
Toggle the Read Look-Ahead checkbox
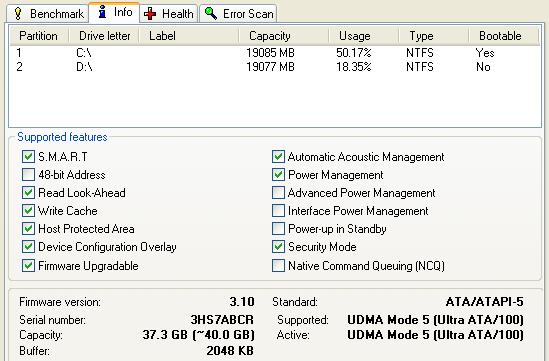click(x=28, y=193)
